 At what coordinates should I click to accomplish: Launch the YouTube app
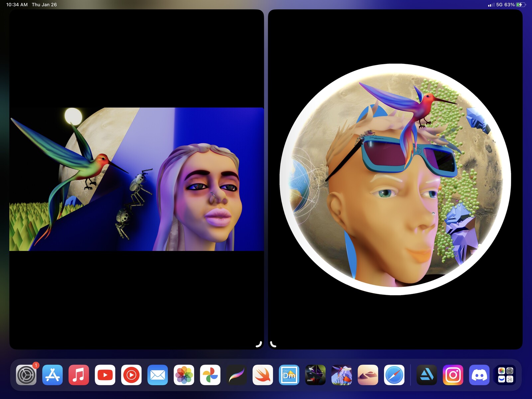105,375
